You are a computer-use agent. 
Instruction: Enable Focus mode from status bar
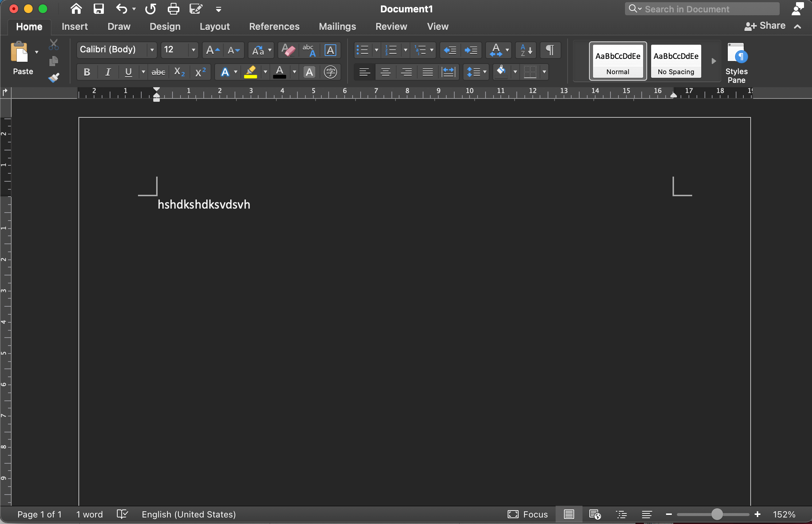pos(528,514)
